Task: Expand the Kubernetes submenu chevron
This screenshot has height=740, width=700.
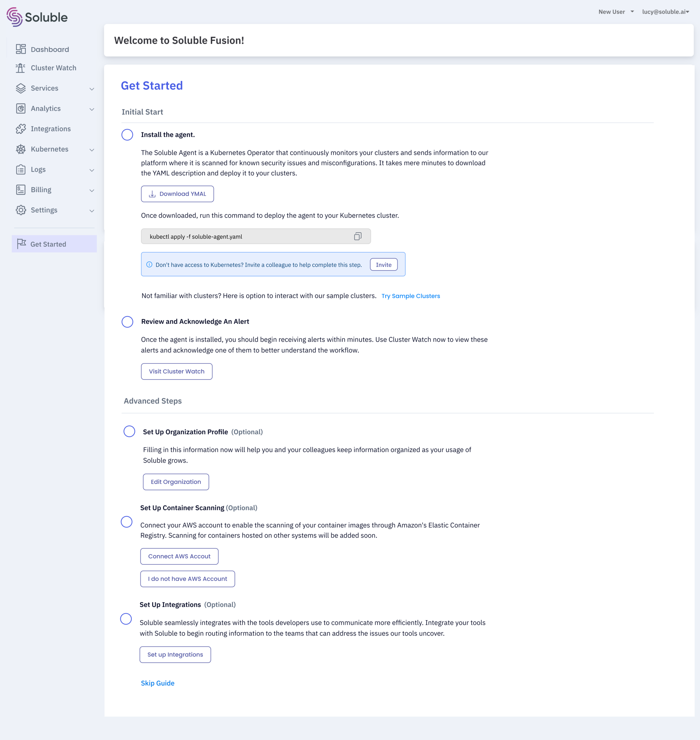Action: [x=92, y=150]
